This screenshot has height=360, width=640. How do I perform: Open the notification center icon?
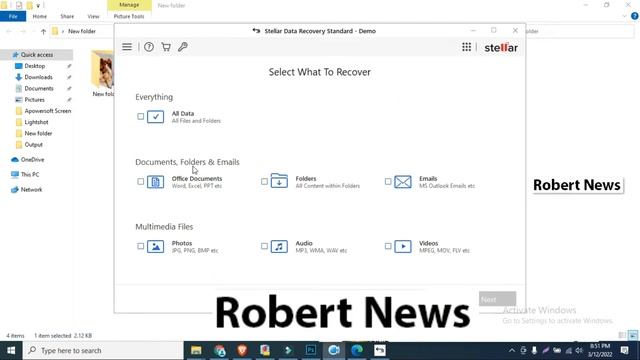pyautogui.click(x=624, y=351)
